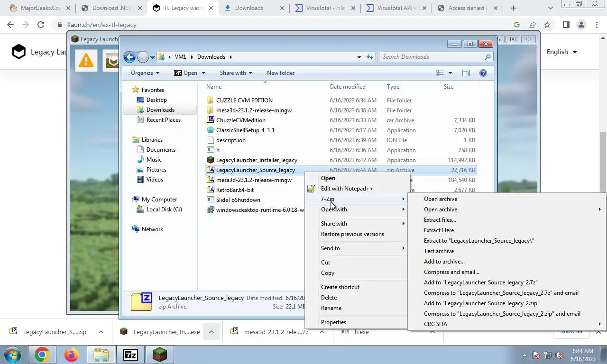Click the Chrome address bar URL
Viewport: 607px width, 364px height.
tap(102, 25)
